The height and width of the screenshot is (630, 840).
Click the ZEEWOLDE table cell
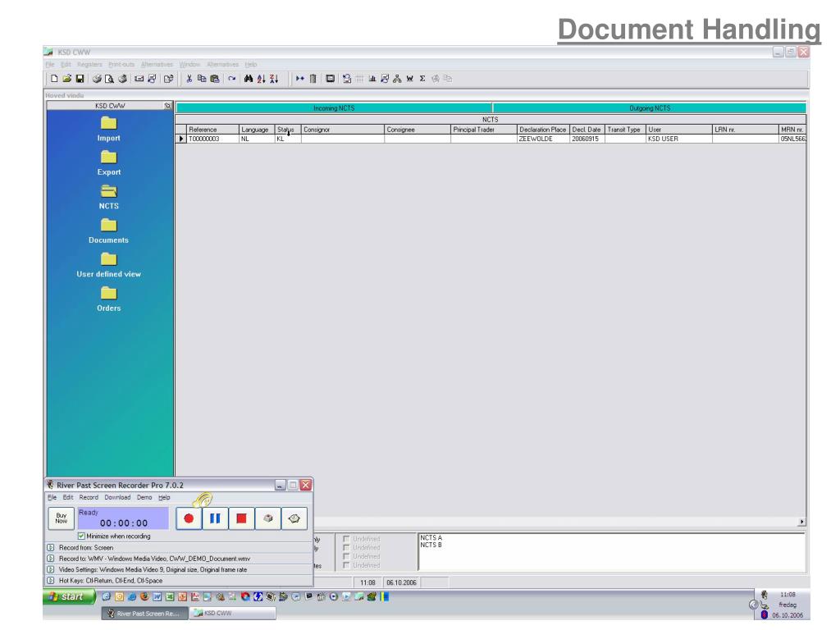543,139
